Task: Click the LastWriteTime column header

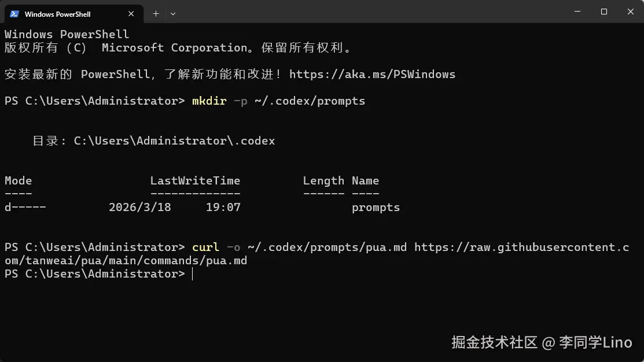Action: (x=195, y=180)
